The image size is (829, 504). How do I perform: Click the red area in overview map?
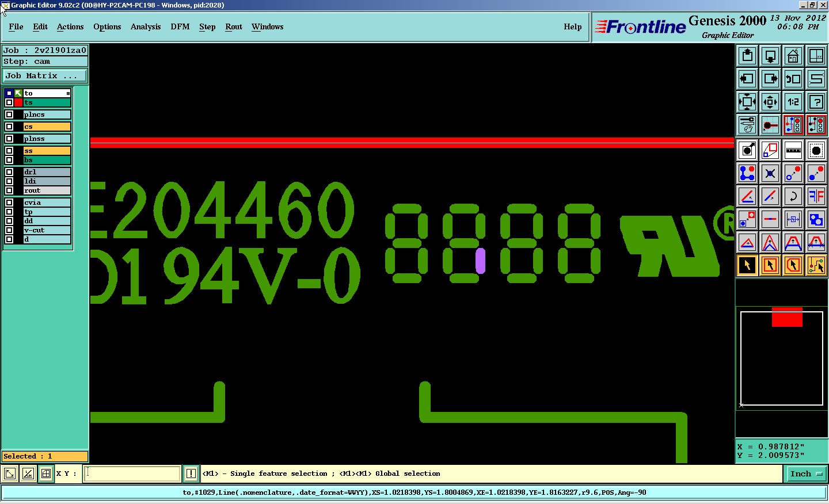tap(787, 317)
